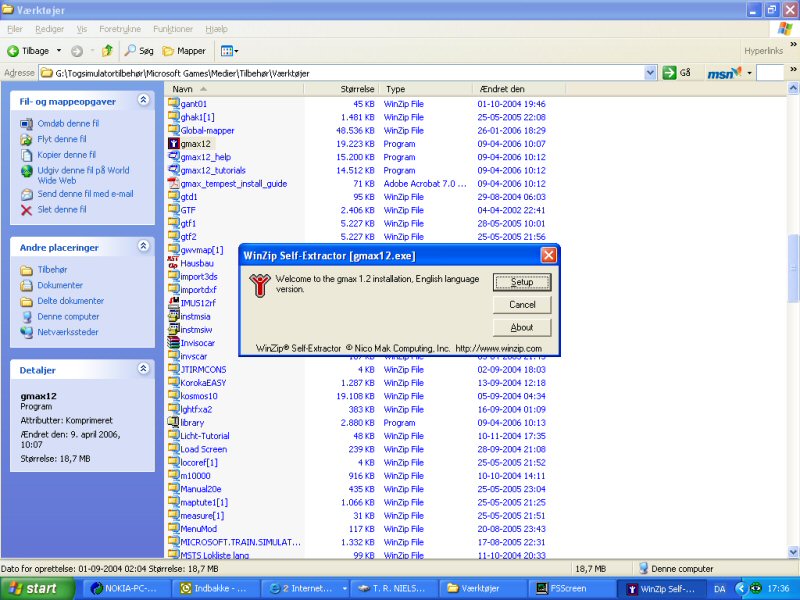Switch to Indbakke taskbar item

[214, 588]
